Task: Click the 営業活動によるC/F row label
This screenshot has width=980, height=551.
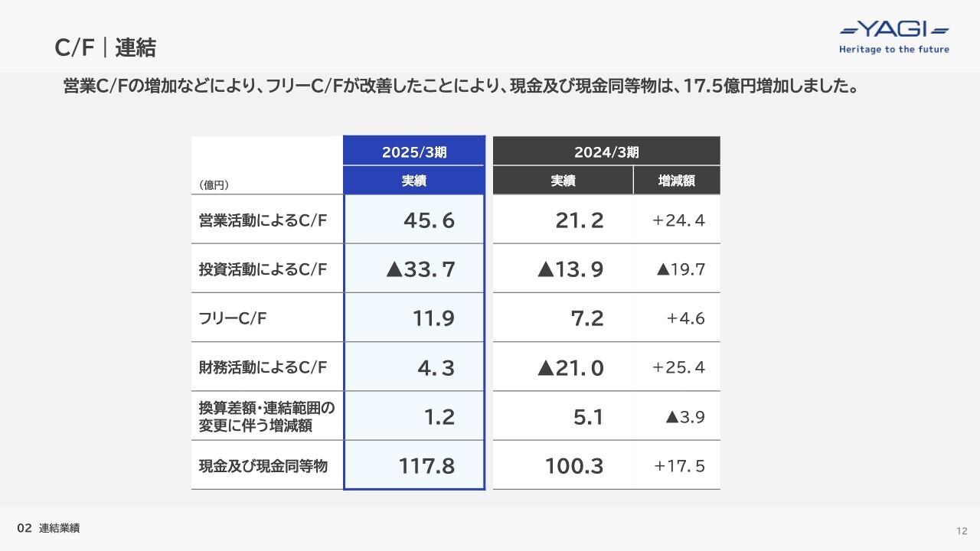Action: tap(263, 221)
